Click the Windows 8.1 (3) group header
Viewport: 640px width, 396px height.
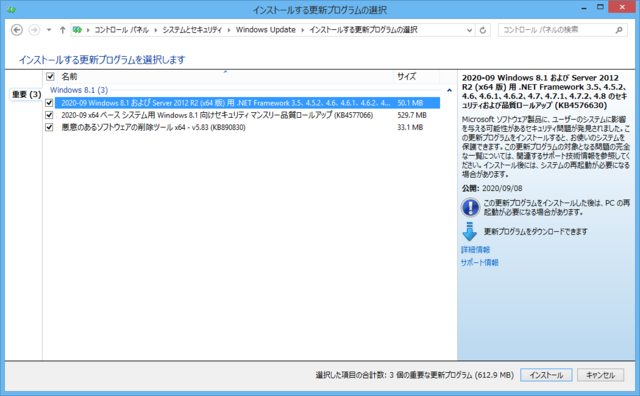click(x=79, y=90)
